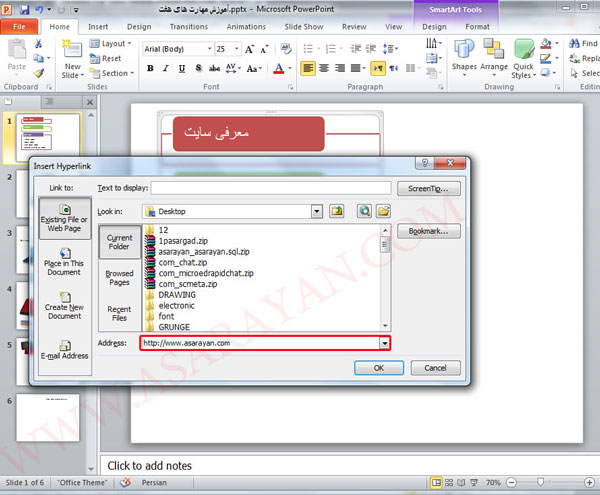Expand the Arial (Body) font name dropdown

(204, 47)
